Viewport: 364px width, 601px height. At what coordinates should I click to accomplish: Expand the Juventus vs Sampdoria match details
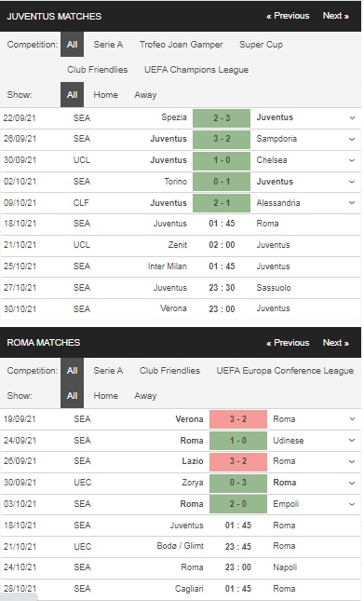[x=352, y=139]
